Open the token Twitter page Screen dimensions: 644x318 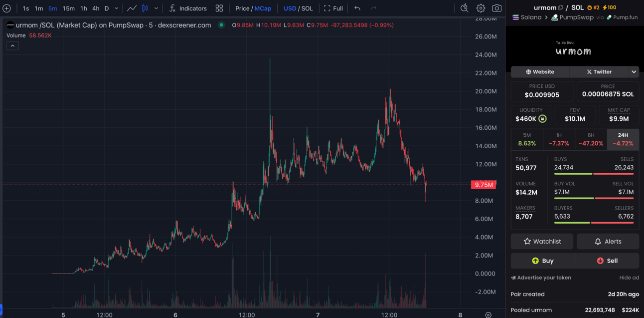[x=599, y=72]
